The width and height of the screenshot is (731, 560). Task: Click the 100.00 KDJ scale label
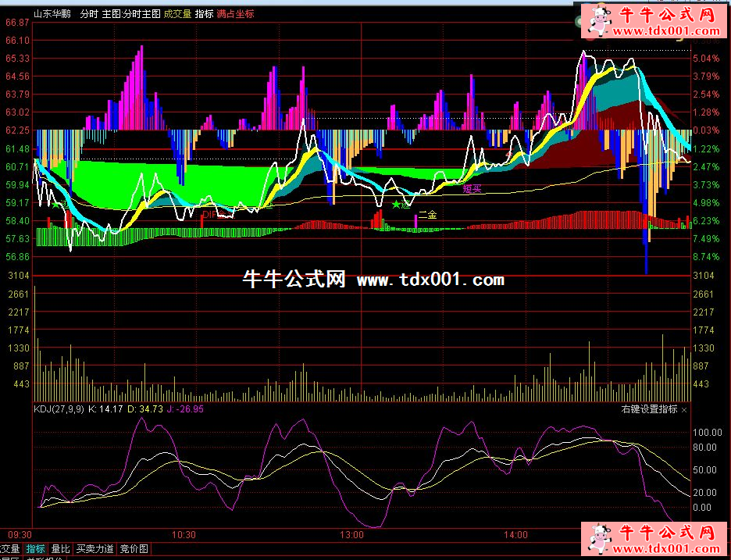pos(708,433)
